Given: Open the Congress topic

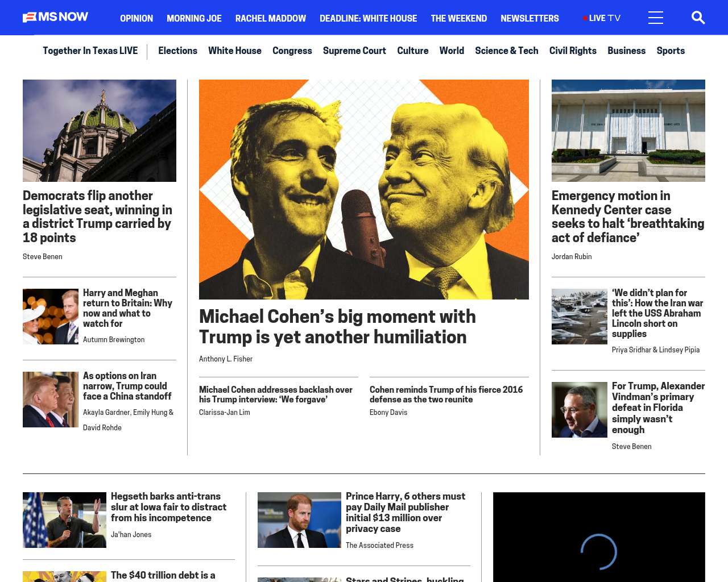Looking at the screenshot, I should click(x=292, y=51).
